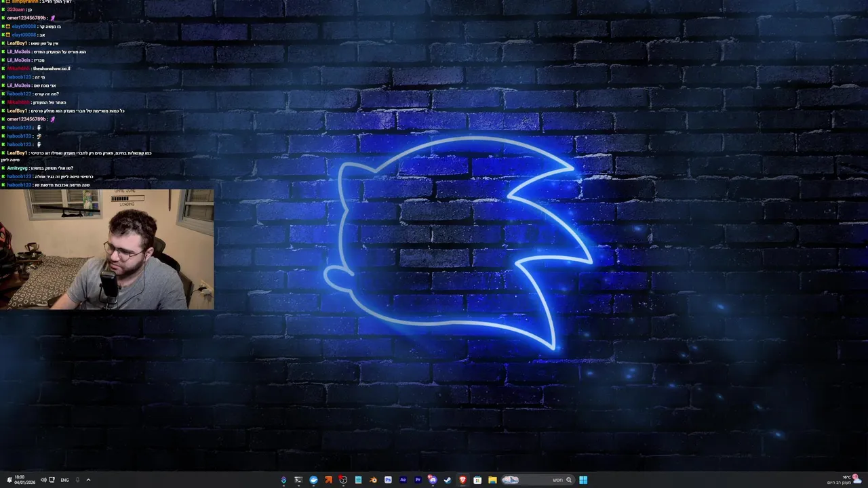Image resolution: width=868 pixels, height=488 pixels.
Task: Launch Adobe After Effects from the taskbar
Action: (x=403, y=480)
